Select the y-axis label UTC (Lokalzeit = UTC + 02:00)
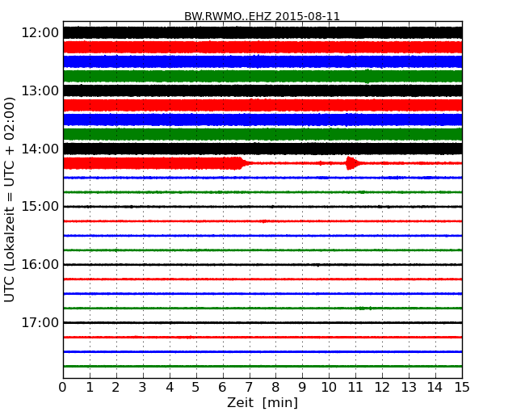 click(10, 199)
